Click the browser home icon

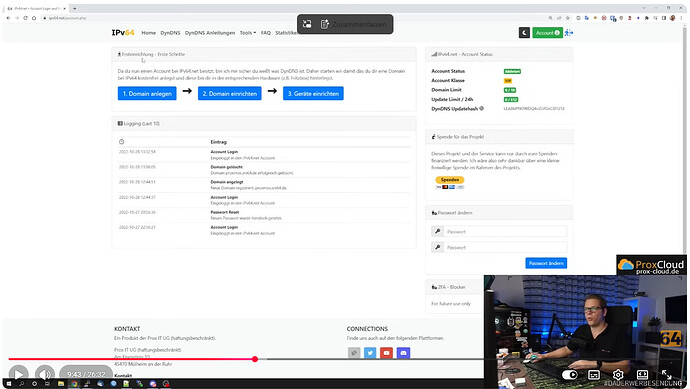[x=34, y=18]
